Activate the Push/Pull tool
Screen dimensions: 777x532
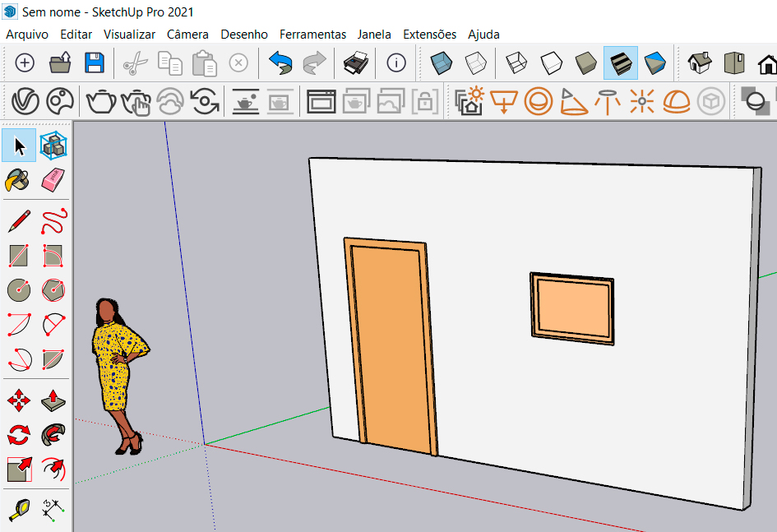53,400
